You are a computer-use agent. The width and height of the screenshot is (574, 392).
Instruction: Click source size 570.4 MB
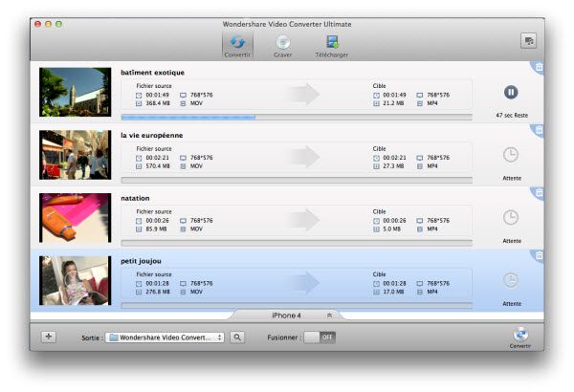click(158, 166)
